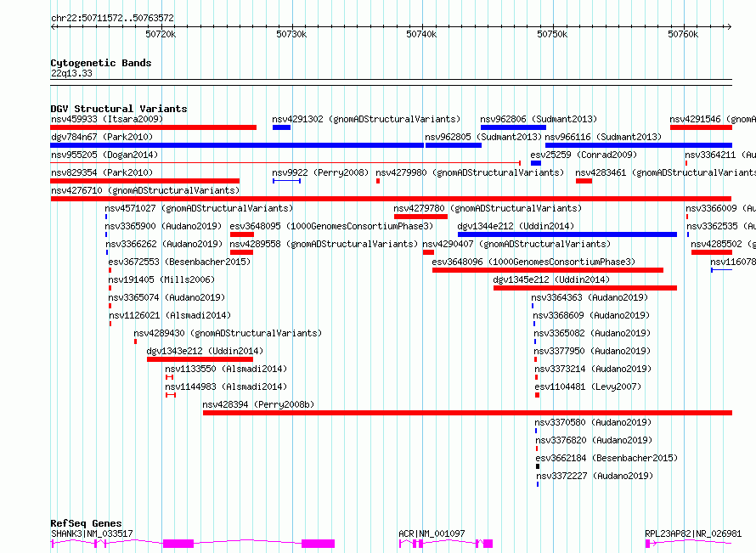Open the esv25259 (Conrad2009) variant
Image resolution: width=756 pixels, height=553 pixels.
point(584,155)
